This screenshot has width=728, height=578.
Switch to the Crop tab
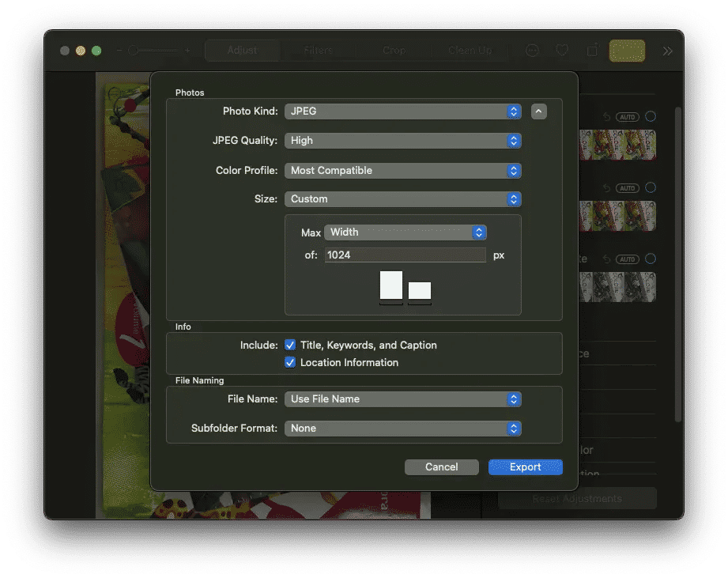pyautogui.click(x=394, y=50)
